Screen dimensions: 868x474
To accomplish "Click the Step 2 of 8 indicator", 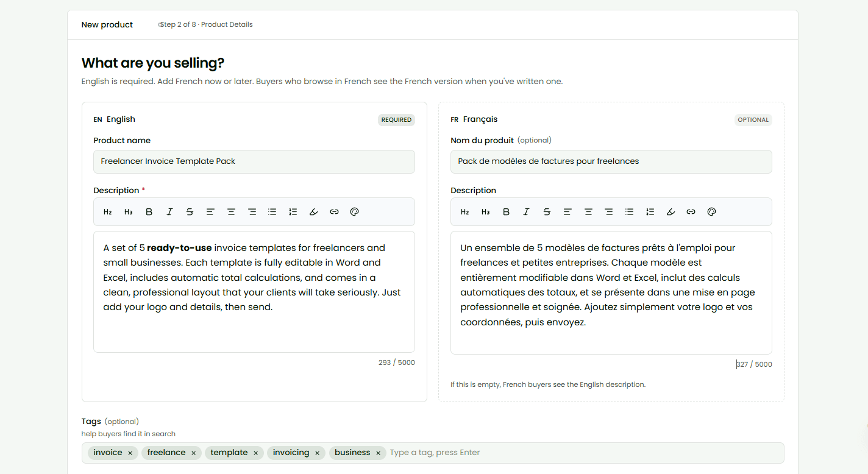I will pyautogui.click(x=206, y=25).
